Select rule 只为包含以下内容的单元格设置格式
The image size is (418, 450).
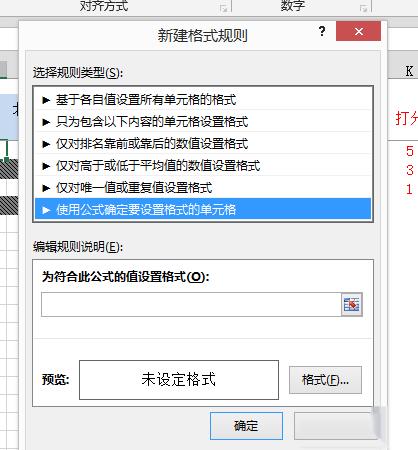(x=203, y=122)
